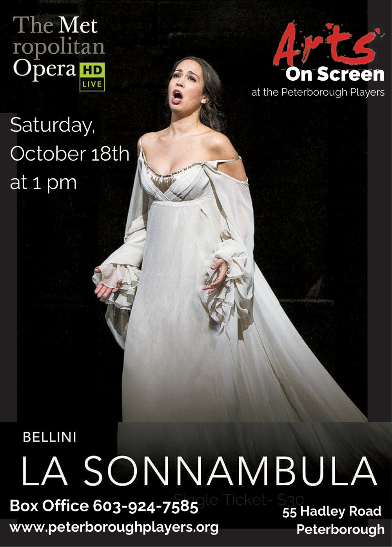392x547 pixels.
Task: Click the On Screen heading
Action: click(335, 74)
